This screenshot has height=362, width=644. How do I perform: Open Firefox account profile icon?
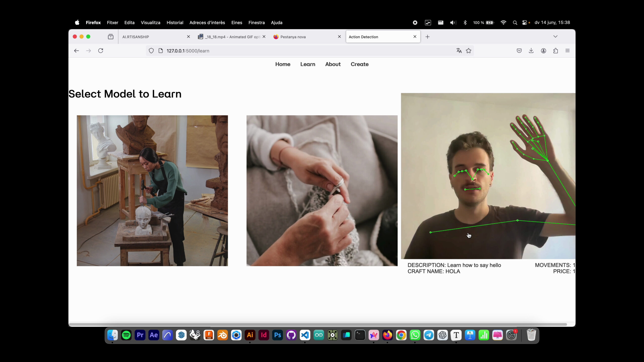(543, 51)
